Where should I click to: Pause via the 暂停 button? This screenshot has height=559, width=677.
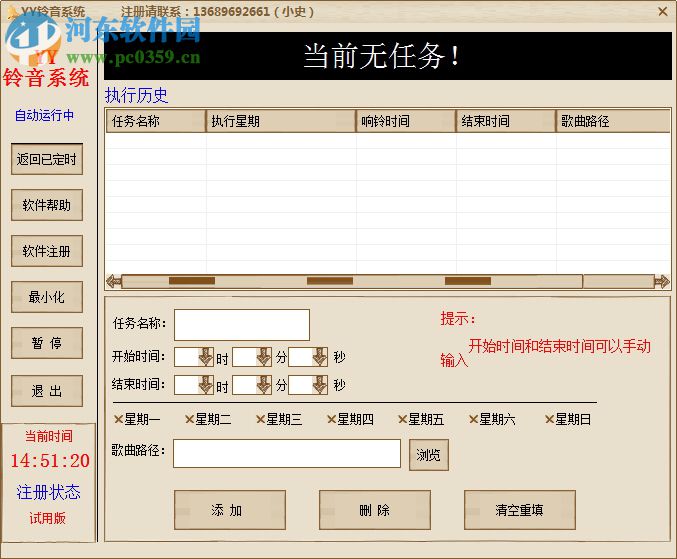[47, 343]
